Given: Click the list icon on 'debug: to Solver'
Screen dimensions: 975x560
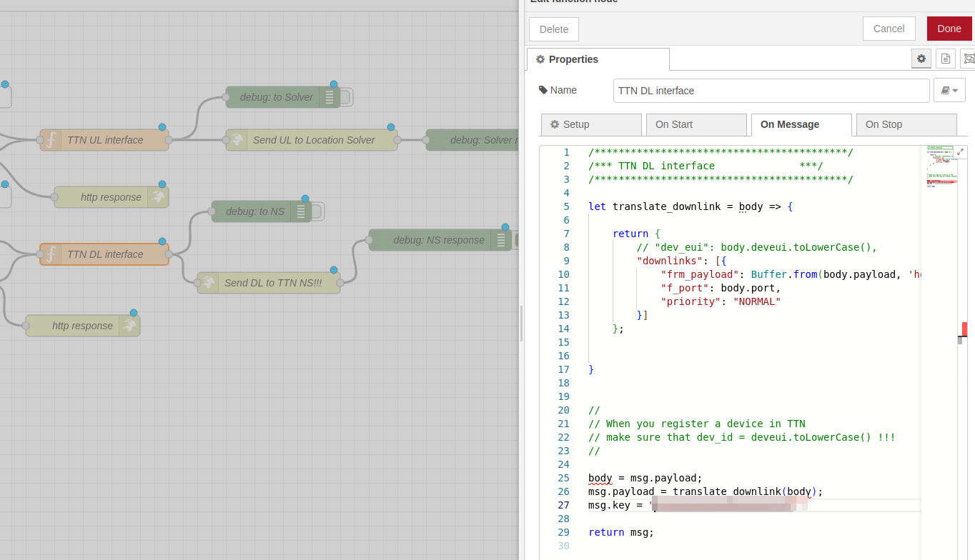Looking at the screenshot, I should 330,97.
